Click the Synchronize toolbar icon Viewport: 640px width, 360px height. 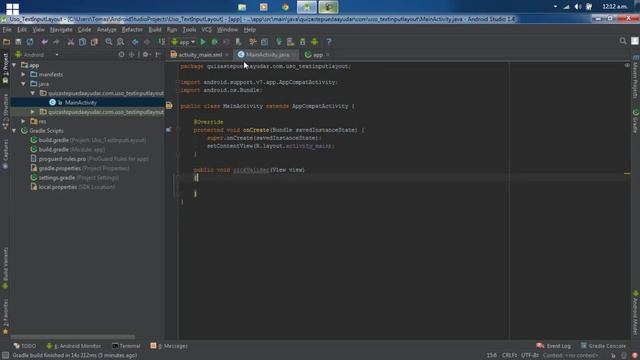[30, 42]
